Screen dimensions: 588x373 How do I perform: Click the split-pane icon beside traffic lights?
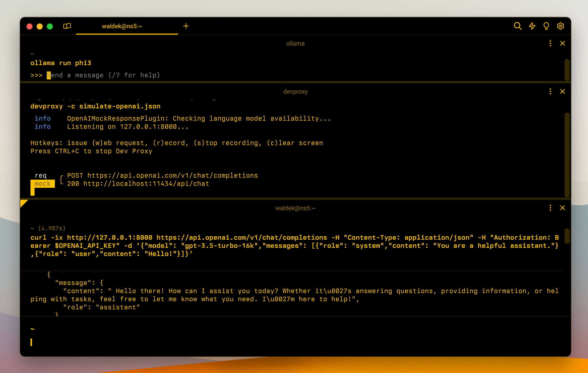click(x=67, y=26)
